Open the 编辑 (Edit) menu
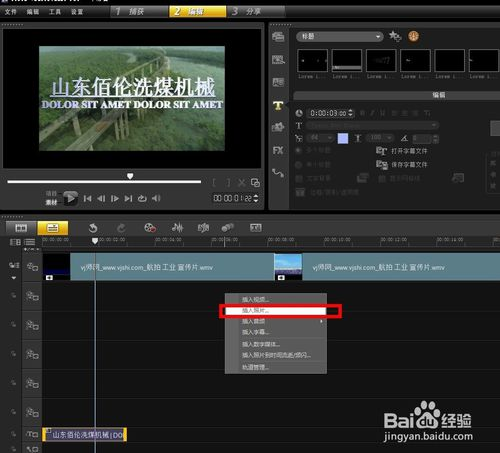This screenshot has height=453, width=500. [33, 12]
